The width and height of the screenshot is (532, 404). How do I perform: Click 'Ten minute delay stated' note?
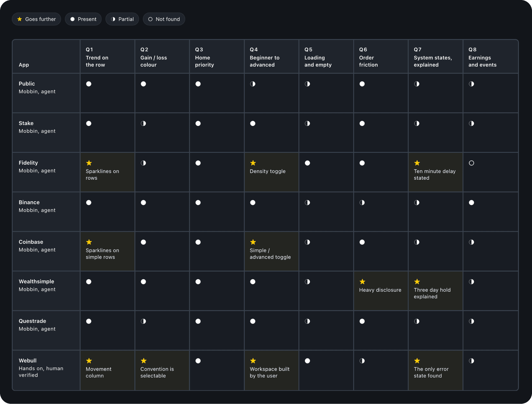tap(435, 175)
